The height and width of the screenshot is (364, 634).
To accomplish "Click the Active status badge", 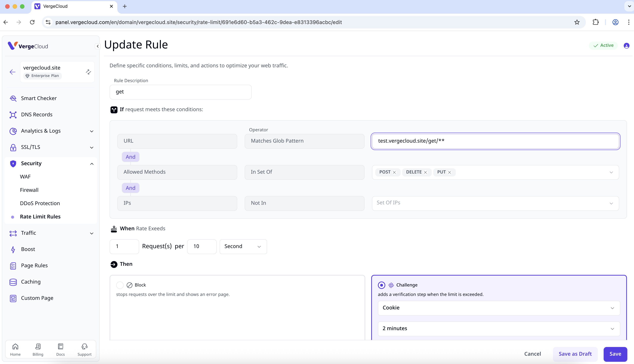I will coord(603,45).
